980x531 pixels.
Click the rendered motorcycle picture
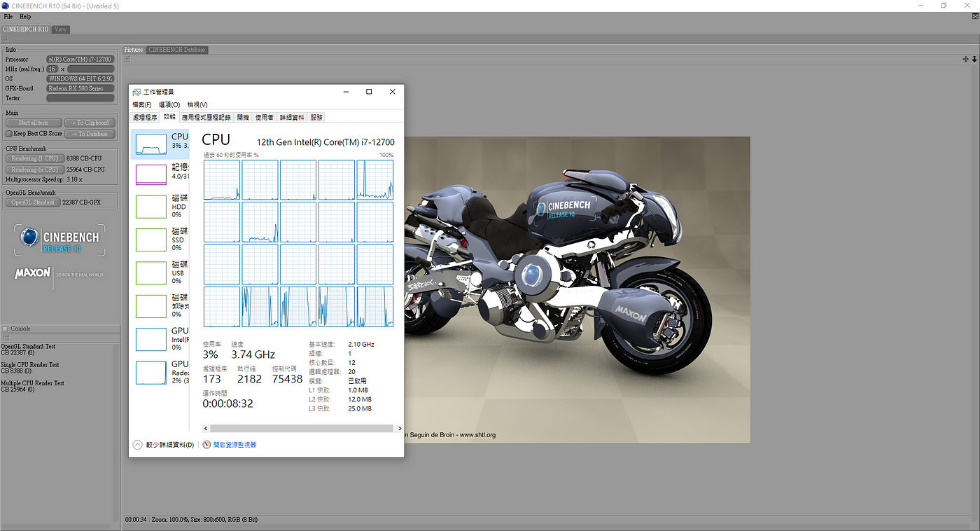click(x=577, y=289)
